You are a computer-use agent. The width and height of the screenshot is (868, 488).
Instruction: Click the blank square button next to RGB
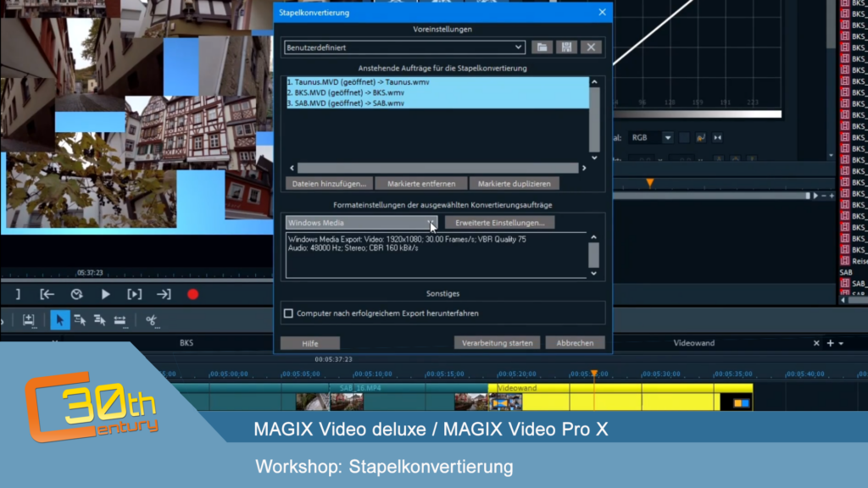pyautogui.click(x=684, y=138)
